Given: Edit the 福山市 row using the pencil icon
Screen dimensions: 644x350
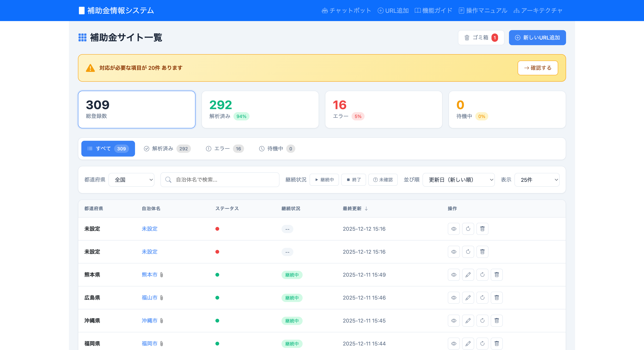Looking at the screenshot, I should (x=468, y=297).
